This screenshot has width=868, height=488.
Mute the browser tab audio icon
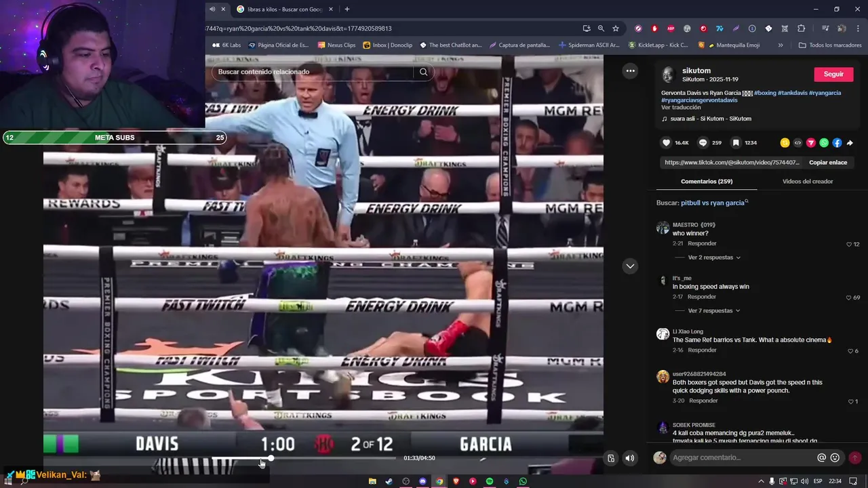(x=212, y=9)
